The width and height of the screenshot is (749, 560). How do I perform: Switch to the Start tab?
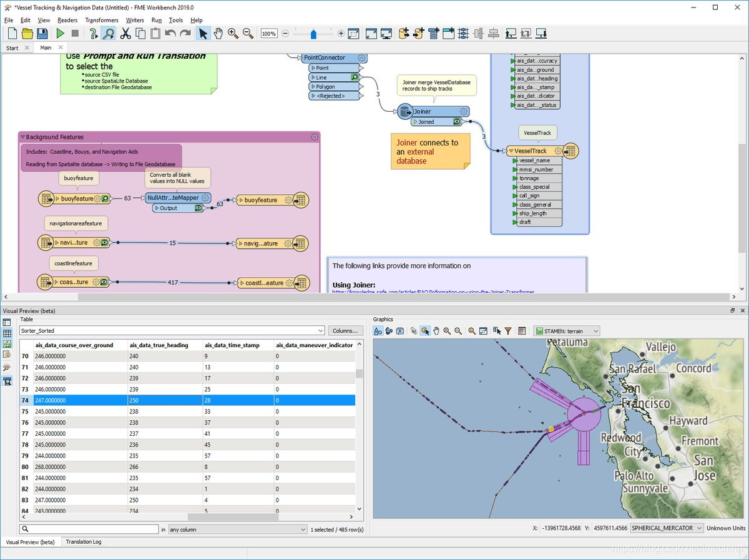12,48
